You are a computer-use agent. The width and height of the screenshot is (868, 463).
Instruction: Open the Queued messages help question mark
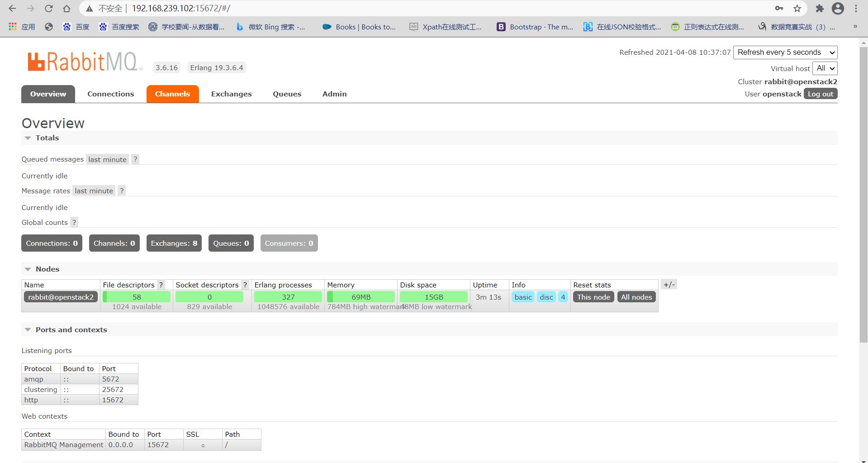[135, 159]
